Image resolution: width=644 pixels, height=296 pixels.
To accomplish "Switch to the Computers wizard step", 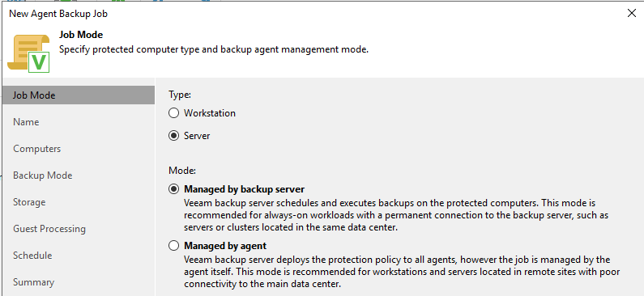I will pos(79,149).
